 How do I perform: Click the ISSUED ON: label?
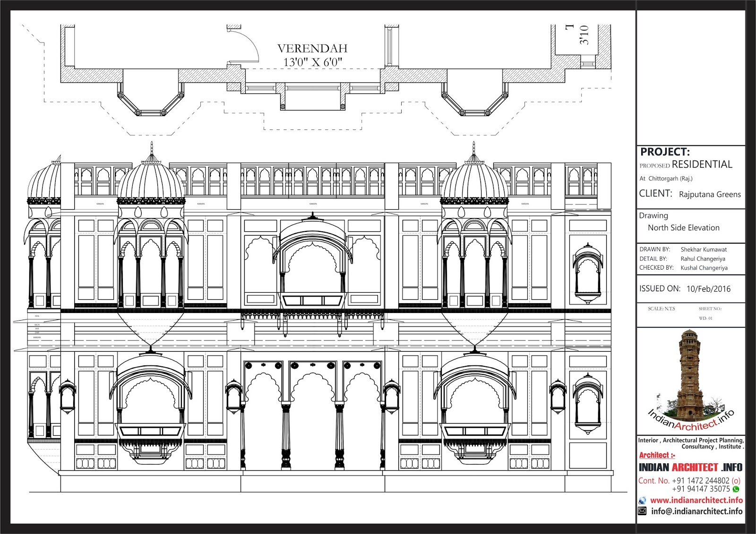[x=660, y=288]
